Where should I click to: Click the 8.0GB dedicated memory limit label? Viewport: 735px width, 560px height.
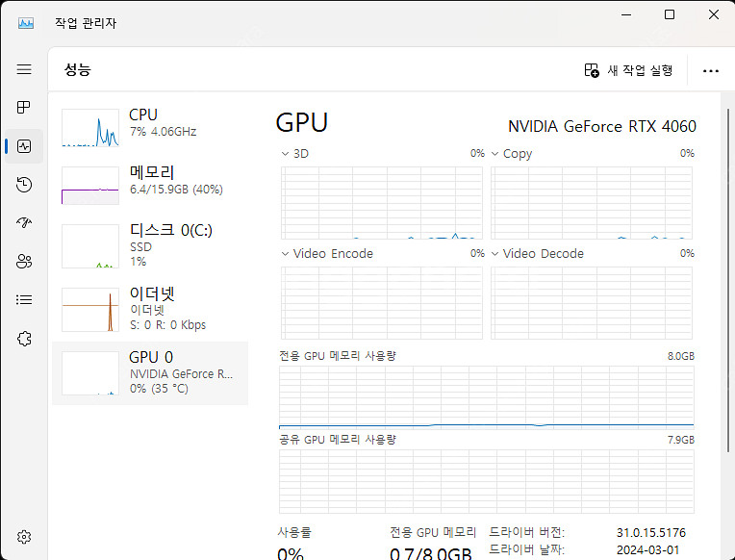pos(681,356)
